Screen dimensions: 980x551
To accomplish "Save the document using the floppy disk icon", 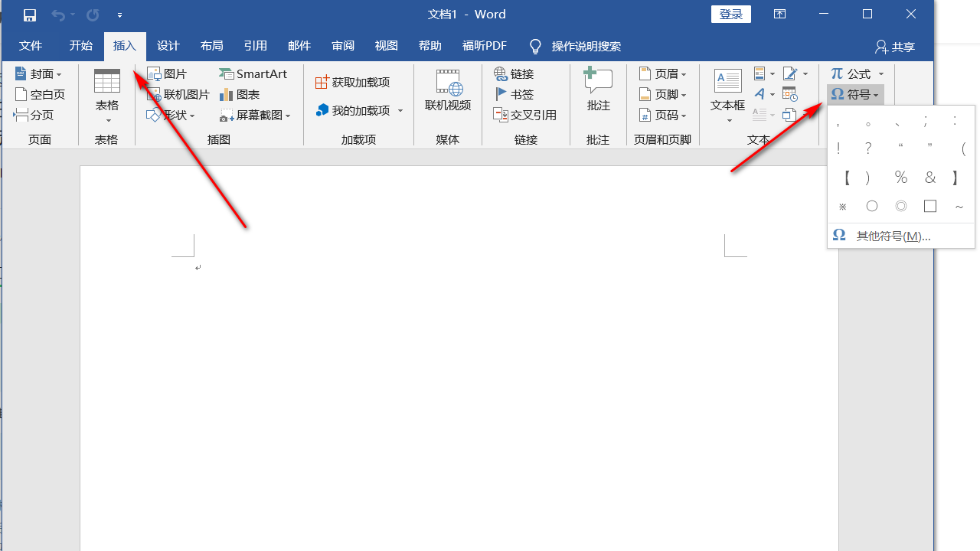I will point(30,15).
